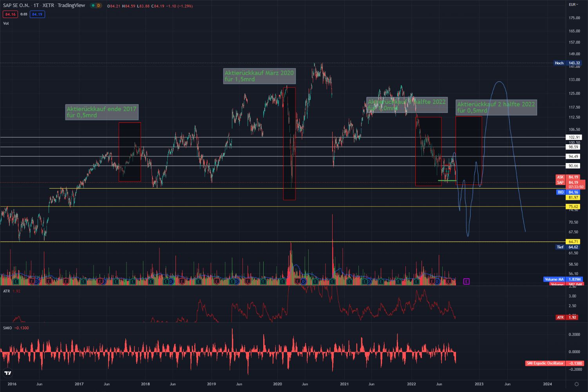
Task: Click the 1T interval in the chart title
Action: point(36,5)
